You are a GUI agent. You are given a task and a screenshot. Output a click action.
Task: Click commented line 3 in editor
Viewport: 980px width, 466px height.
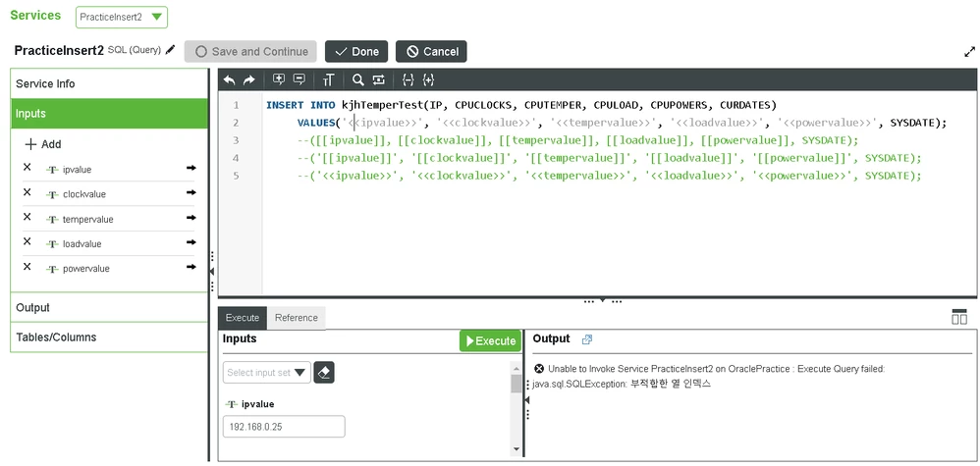[x=578, y=140]
